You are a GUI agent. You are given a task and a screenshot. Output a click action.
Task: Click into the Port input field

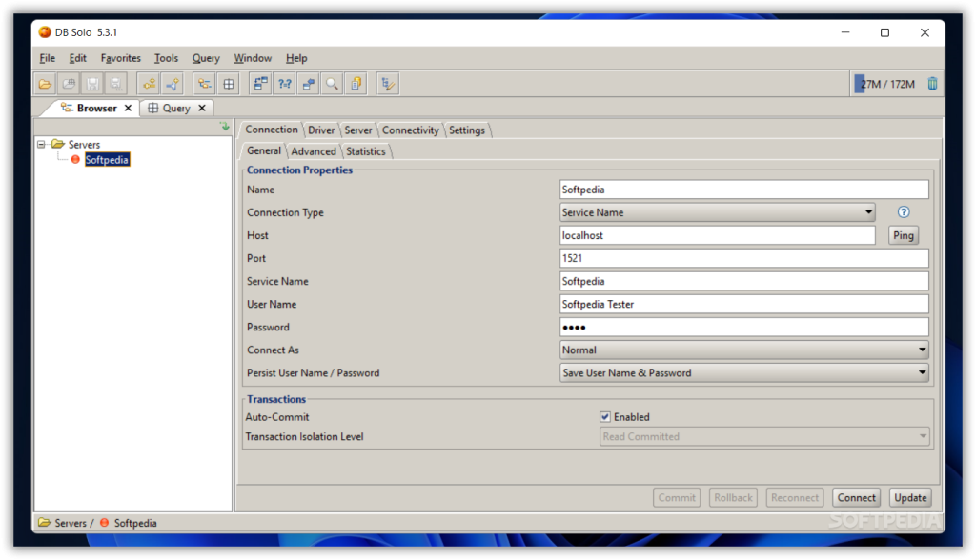pos(743,258)
